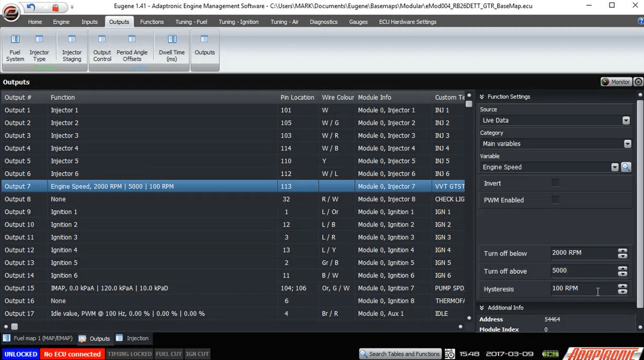The image size is (644, 360).
Task: Click the undo arrow in title bar
Action: click(30, 7)
